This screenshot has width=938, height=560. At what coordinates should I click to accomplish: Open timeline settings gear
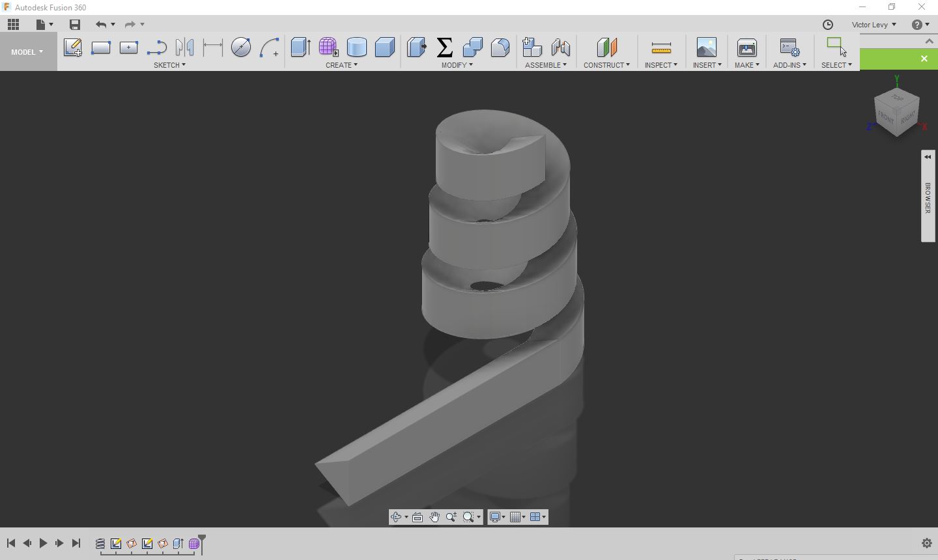tap(927, 543)
